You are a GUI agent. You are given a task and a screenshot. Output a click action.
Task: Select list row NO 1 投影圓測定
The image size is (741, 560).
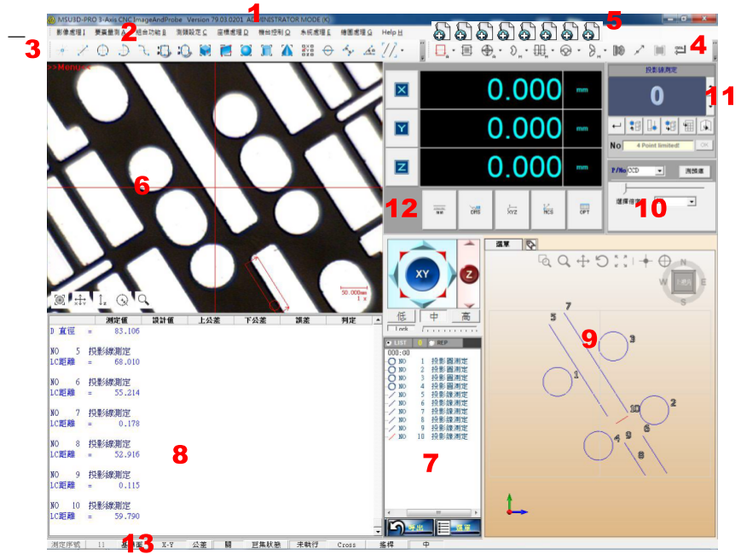tap(428, 361)
